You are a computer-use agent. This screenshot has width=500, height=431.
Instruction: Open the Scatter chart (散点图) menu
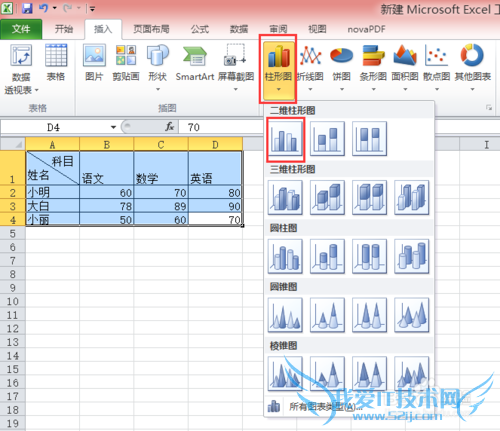click(x=437, y=67)
